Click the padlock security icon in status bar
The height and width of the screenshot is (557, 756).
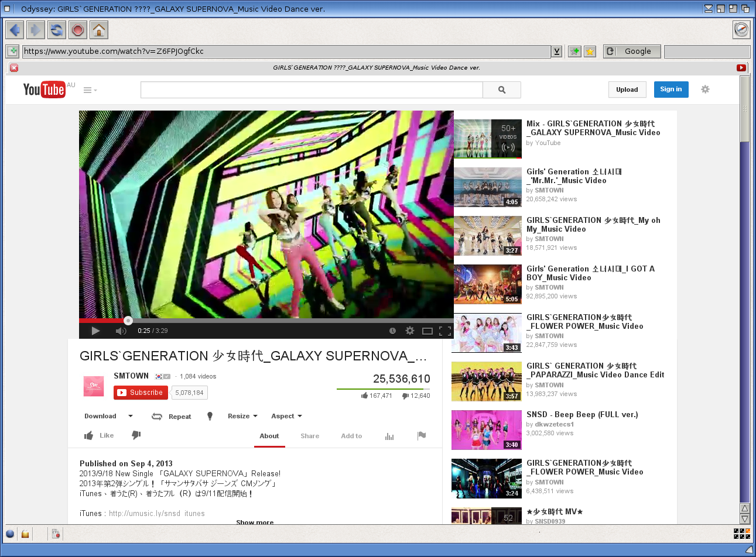click(x=25, y=534)
